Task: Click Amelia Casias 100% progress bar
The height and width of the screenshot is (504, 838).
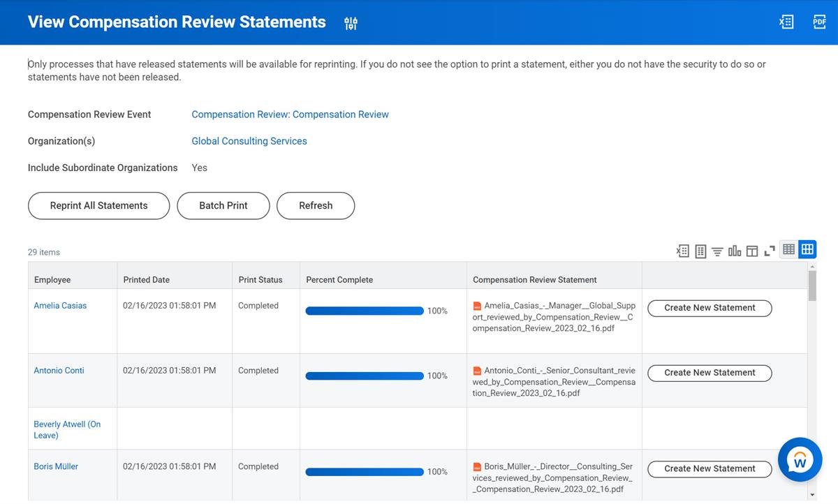Action: [x=365, y=311]
